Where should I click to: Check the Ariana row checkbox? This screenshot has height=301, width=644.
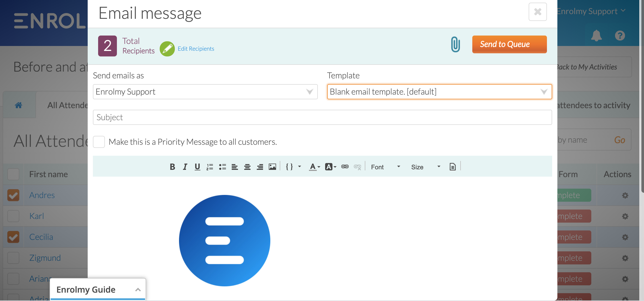click(13, 279)
